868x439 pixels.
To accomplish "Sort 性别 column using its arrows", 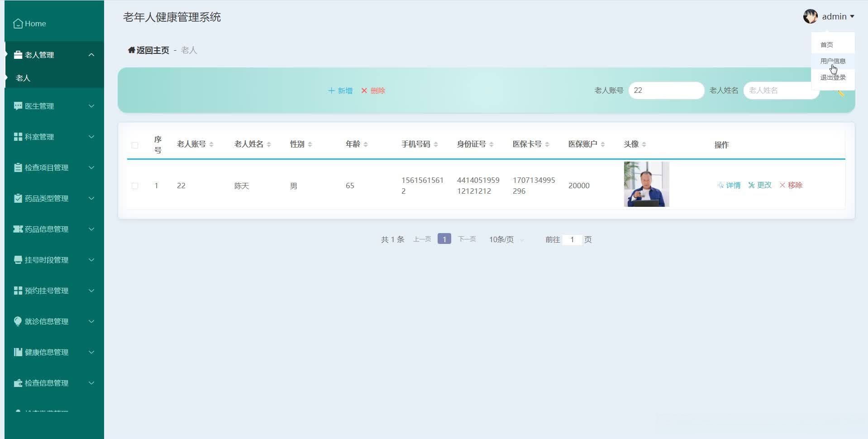I will 310,144.
